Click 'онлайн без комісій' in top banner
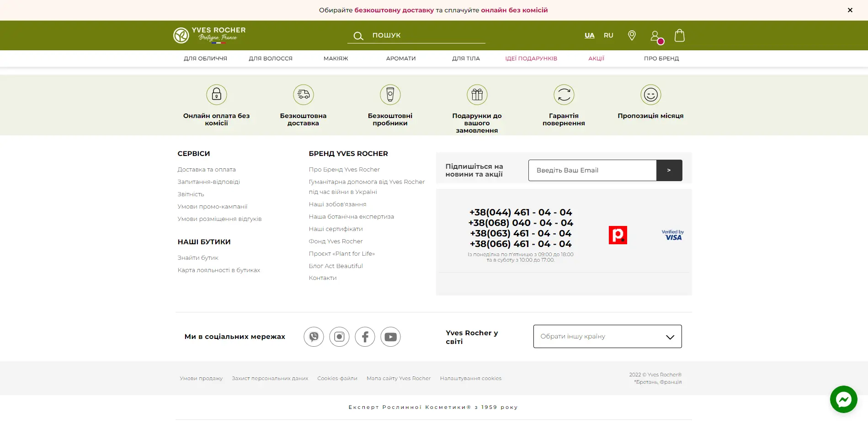868x424 pixels. click(x=514, y=10)
